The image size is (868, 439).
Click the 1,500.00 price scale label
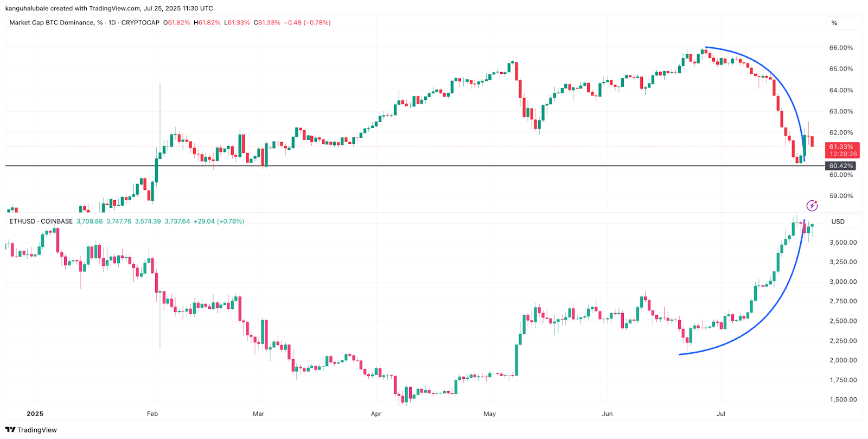click(843, 399)
